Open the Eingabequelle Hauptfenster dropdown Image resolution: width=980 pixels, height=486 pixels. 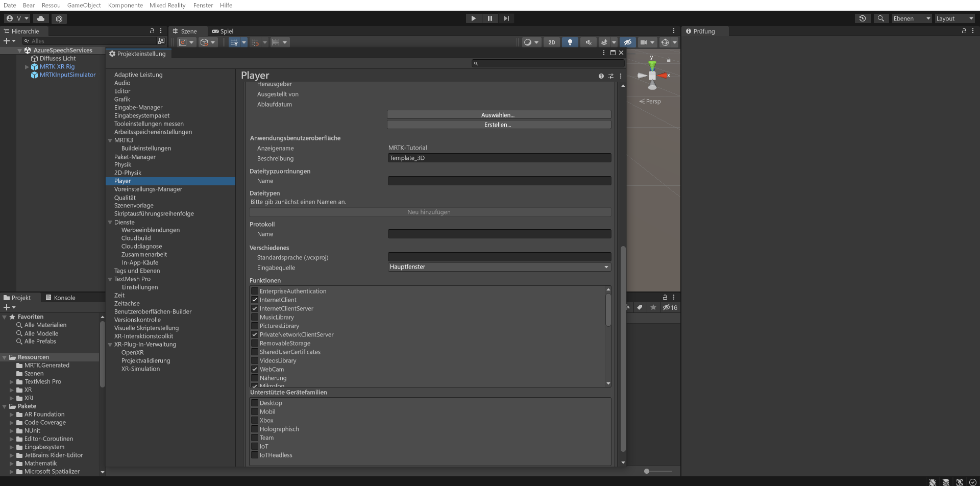coord(499,266)
